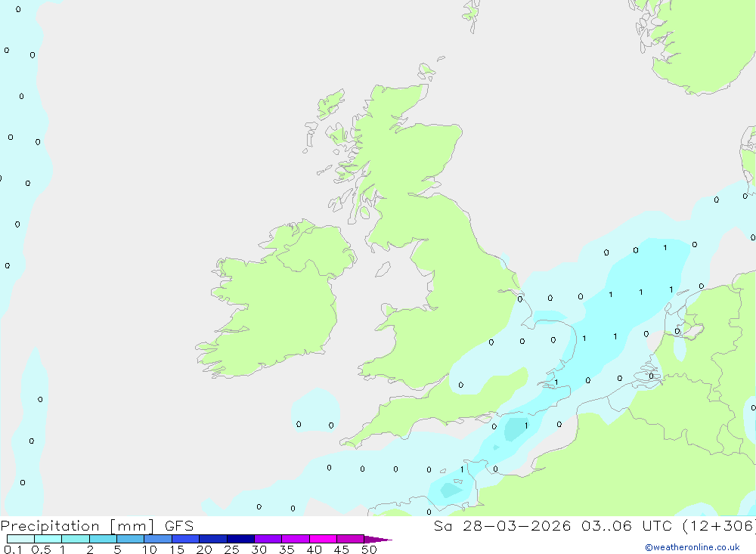Click the 0.5–1 mm legend color swatch

coord(48,539)
